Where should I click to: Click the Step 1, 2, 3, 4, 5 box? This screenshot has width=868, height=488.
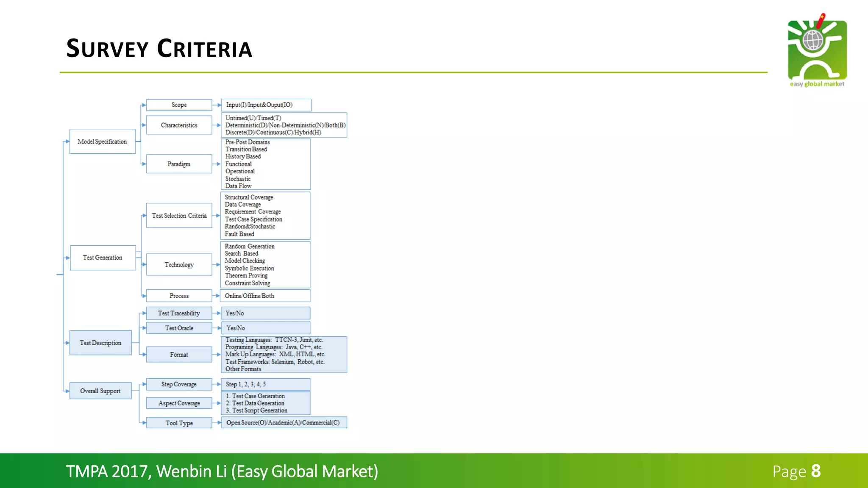tap(266, 385)
